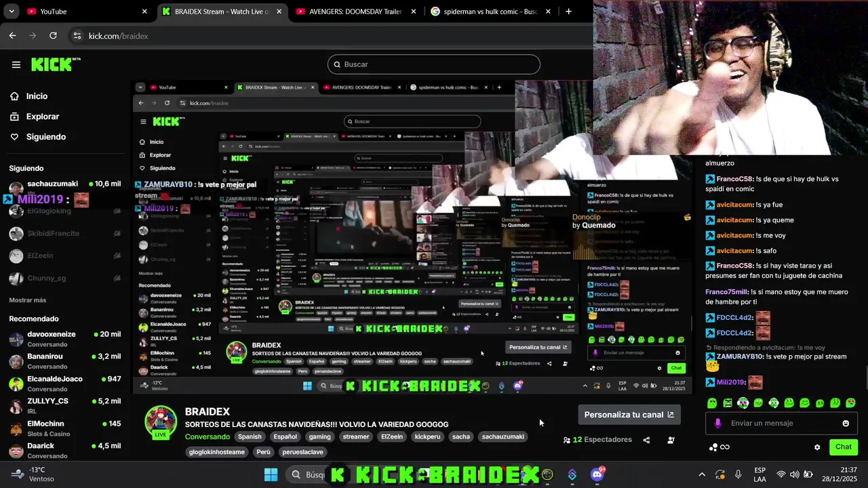Open Daarick recommended channel
Image resolution: width=868 pixels, height=488 pixels.
pyautogui.click(x=65, y=450)
